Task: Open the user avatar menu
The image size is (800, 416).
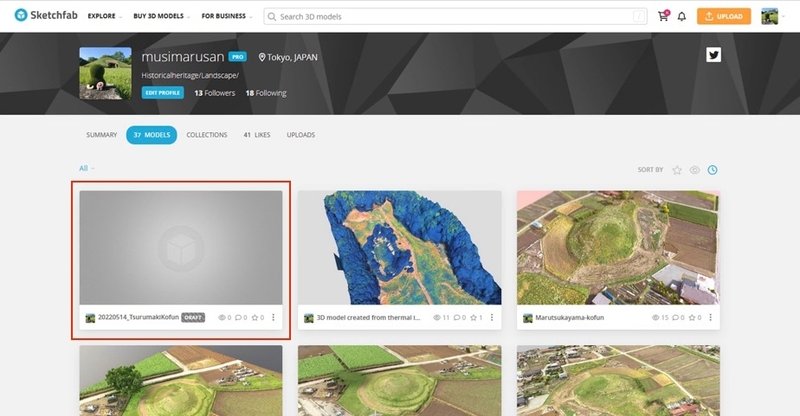Action: tap(770, 16)
